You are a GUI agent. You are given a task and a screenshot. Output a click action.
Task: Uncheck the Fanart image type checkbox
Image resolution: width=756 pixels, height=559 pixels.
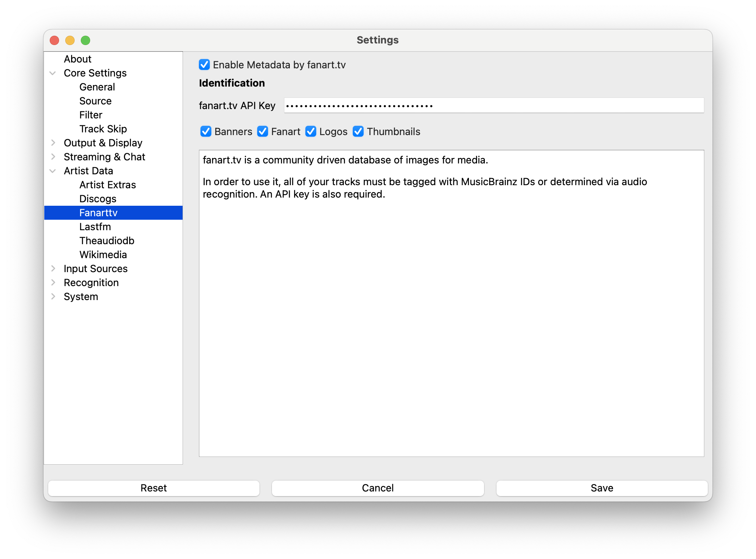pos(263,132)
